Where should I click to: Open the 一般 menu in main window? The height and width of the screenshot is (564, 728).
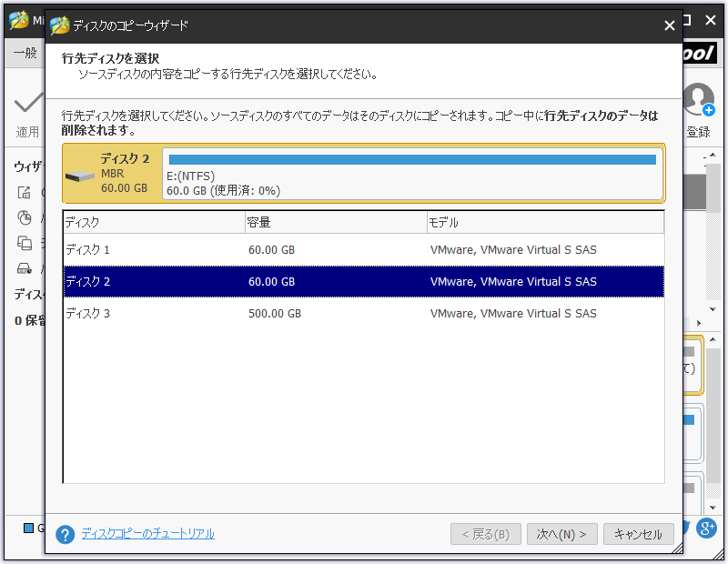point(25,53)
